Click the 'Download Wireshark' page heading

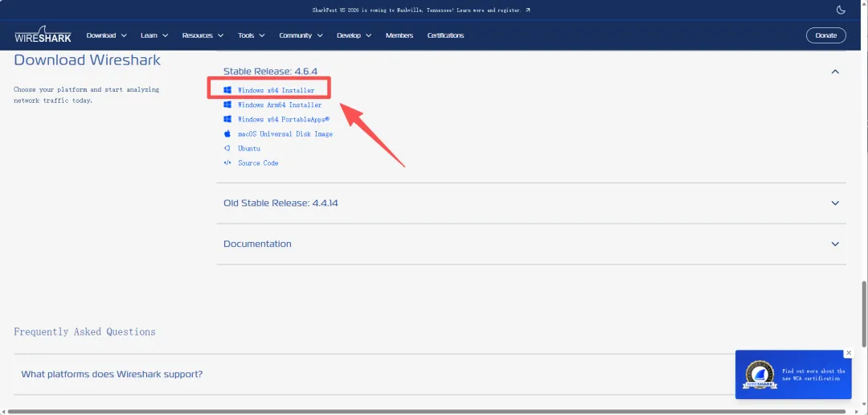tap(87, 60)
